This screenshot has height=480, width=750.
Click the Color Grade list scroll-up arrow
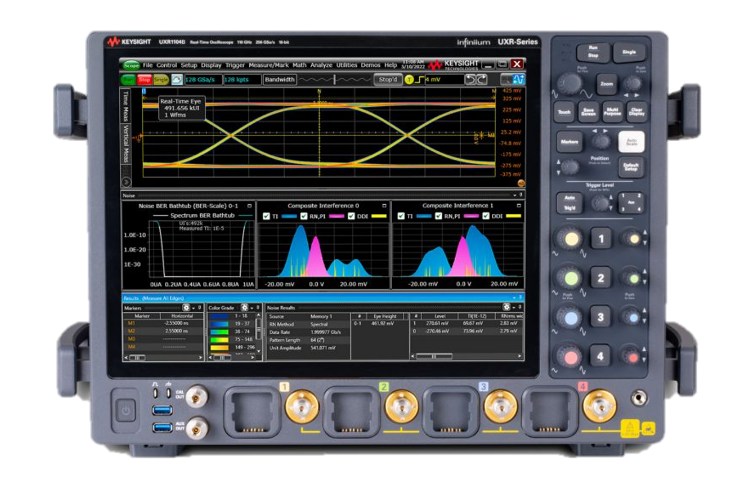point(259,316)
